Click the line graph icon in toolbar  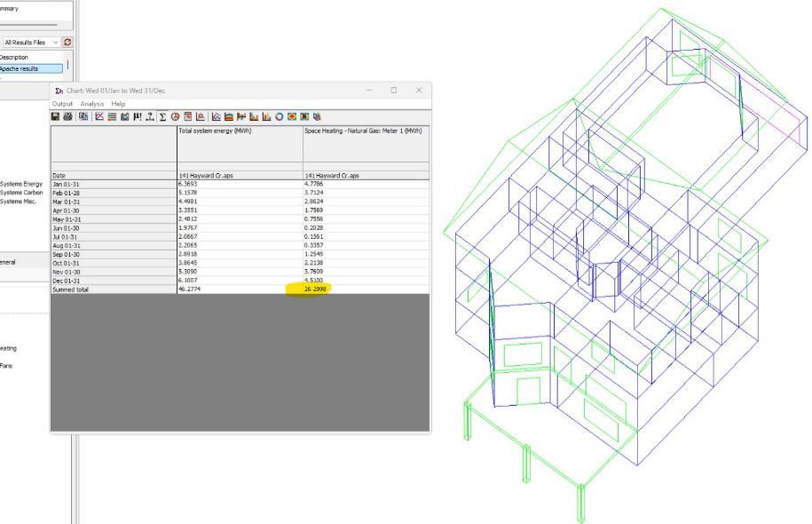[99, 116]
